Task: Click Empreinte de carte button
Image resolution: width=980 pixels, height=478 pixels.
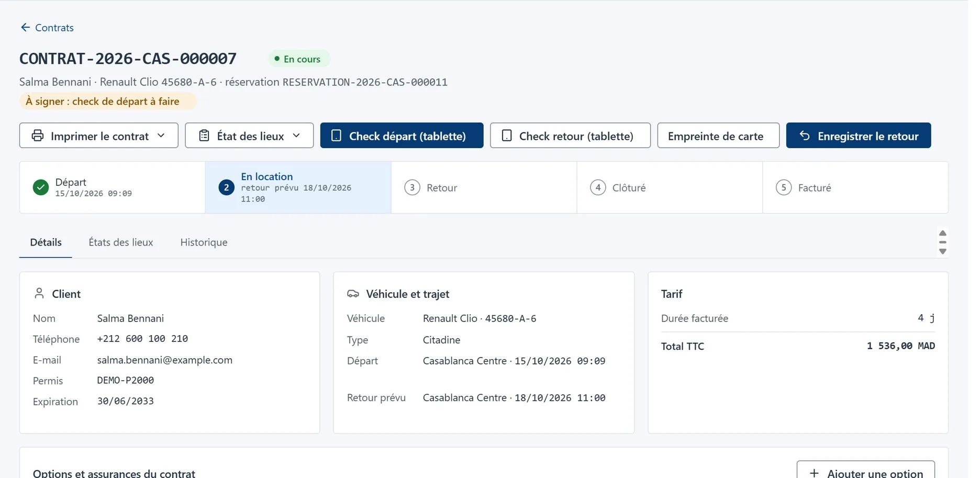Action: pos(718,136)
